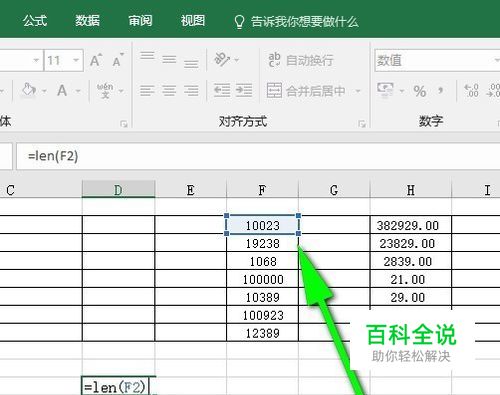Viewport: 500px width, 395px height.
Task: Open the text orientation tool
Action: click(222, 59)
